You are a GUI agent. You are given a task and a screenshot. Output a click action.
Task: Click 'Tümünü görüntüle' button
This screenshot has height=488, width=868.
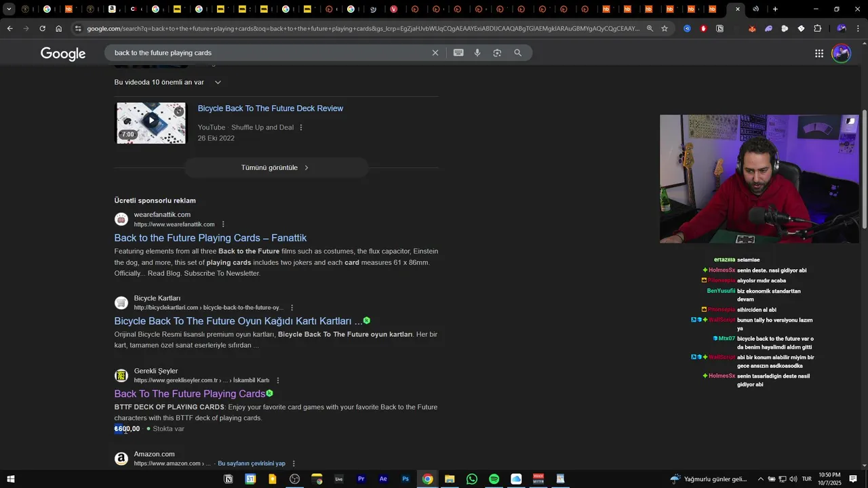click(277, 167)
